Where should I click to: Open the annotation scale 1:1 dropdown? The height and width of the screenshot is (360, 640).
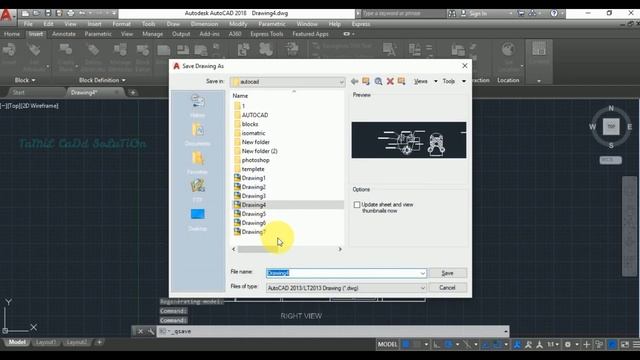point(553,345)
